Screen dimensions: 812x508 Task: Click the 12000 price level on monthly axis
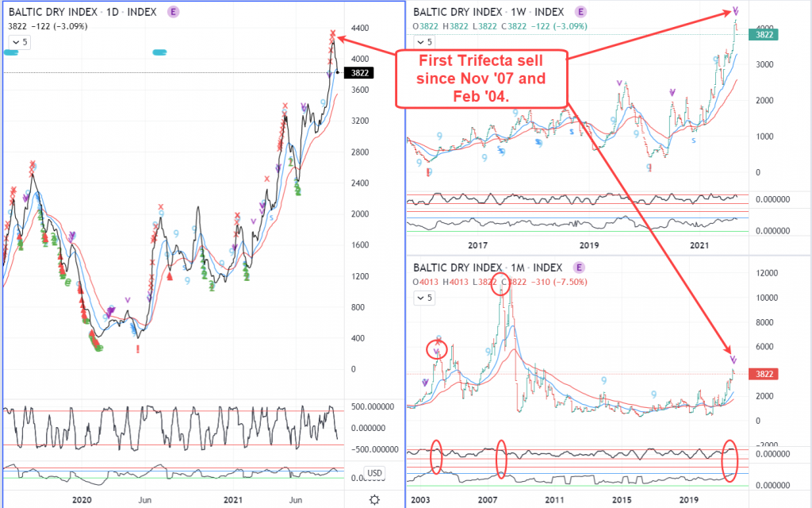tap(767, 273)
